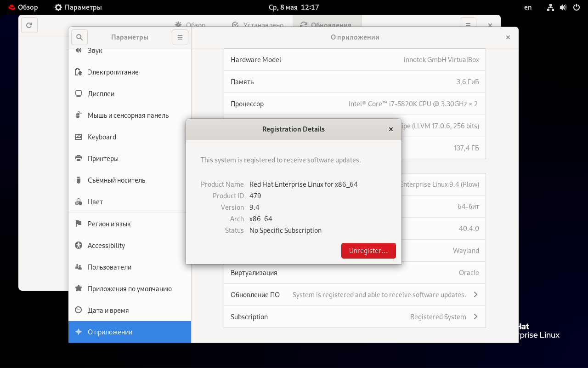Click the Displays (Дисплеи) monitor icon

(79, 94)
